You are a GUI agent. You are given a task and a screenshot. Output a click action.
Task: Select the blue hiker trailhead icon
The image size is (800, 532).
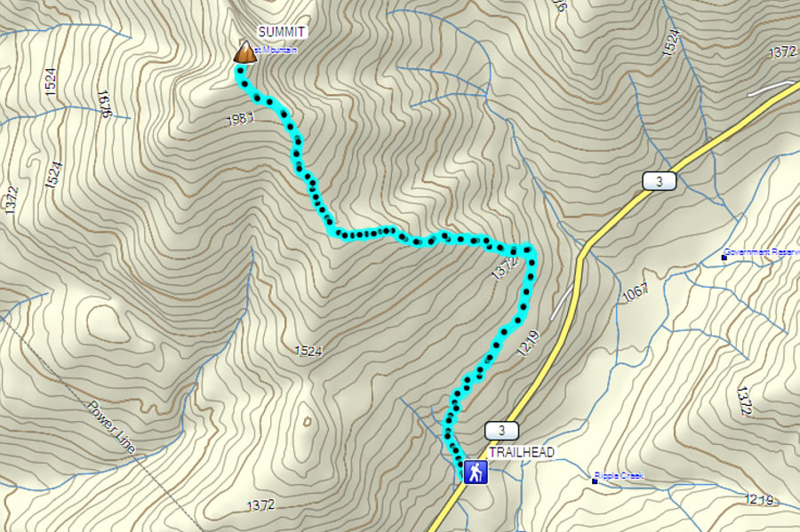[476, 472]
